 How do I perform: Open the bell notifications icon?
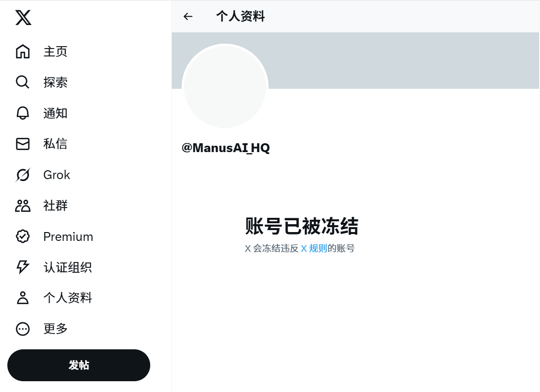[x=23, y=113]
